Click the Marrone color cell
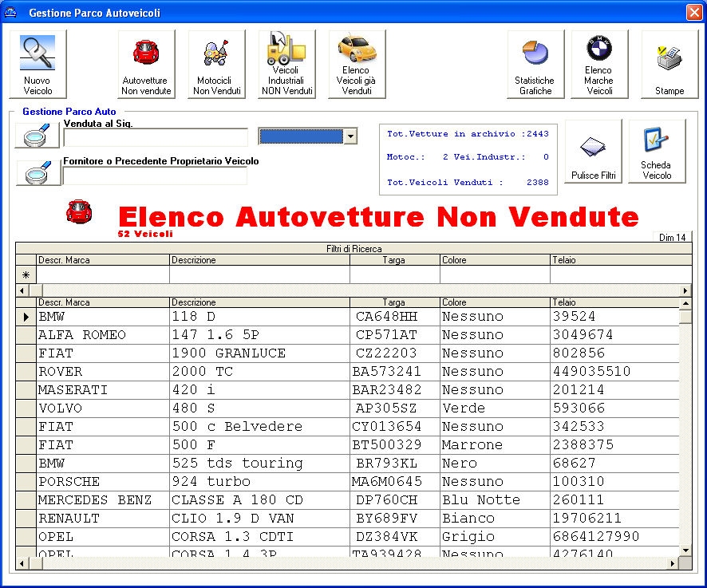 pos(495,445)
